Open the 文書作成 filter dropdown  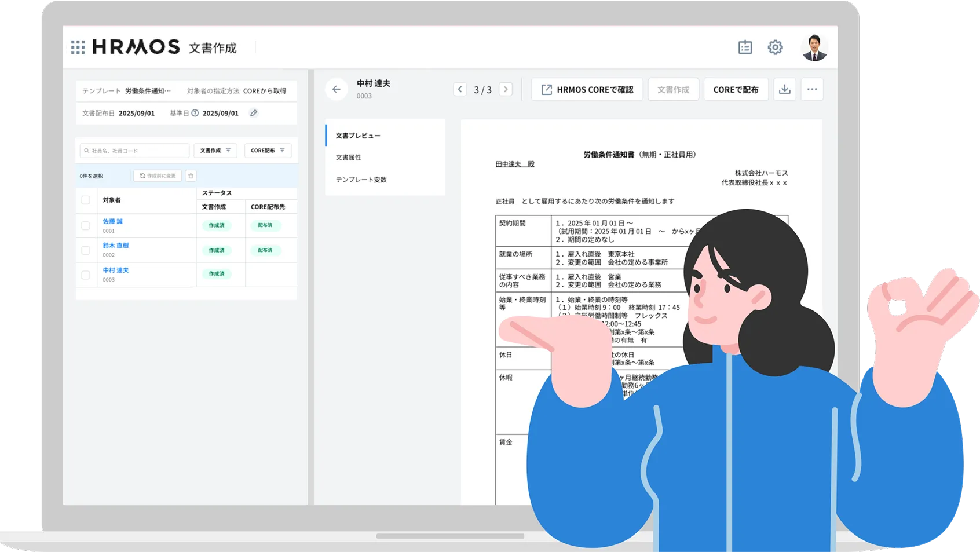215,150
